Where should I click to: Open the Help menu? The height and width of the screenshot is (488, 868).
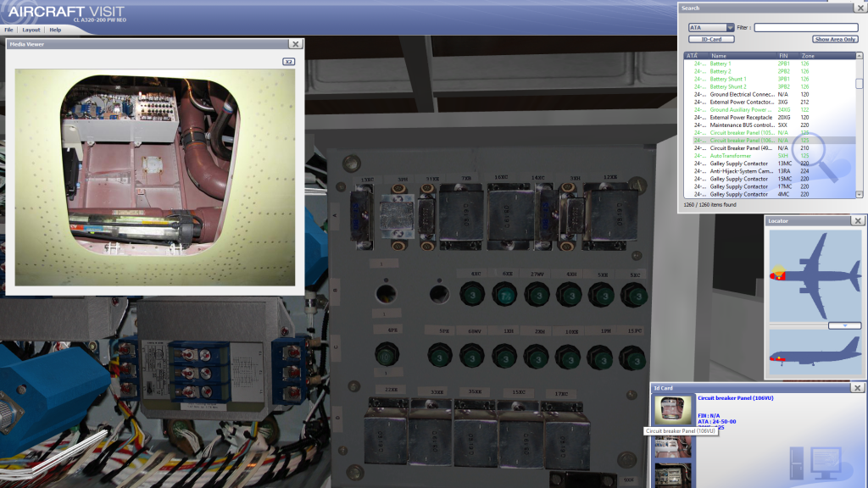click(55, 30)
